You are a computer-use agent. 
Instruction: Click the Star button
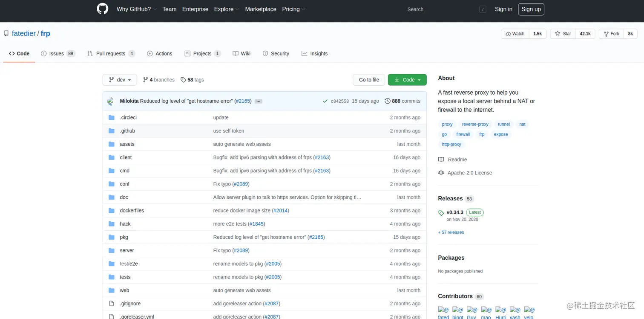pyautogui.click(x=563, y=34)
